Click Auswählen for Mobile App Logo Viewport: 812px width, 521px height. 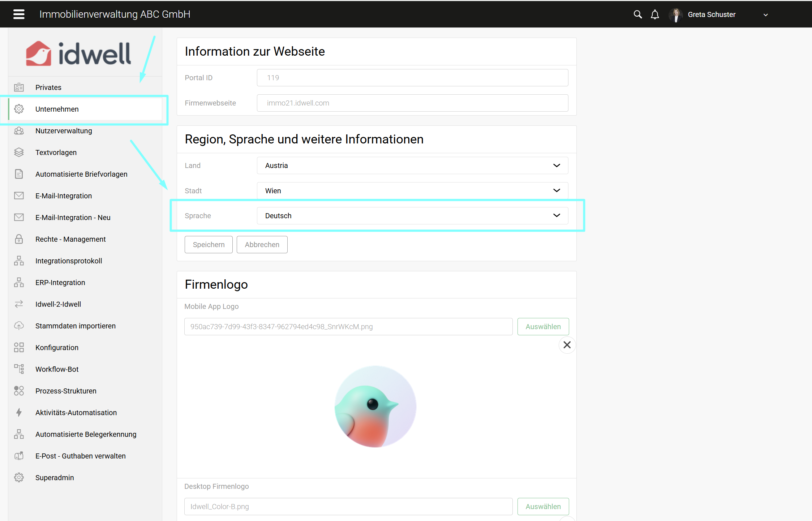click(x=543, y=327)
